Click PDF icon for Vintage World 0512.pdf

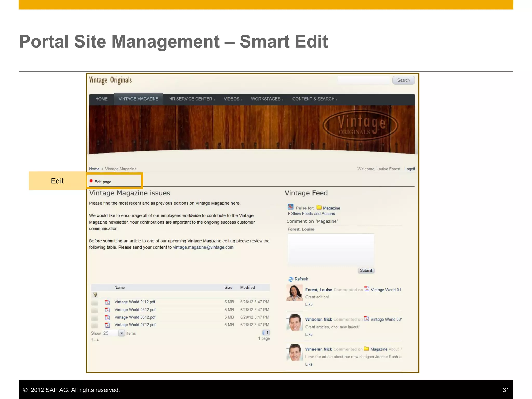108,317
